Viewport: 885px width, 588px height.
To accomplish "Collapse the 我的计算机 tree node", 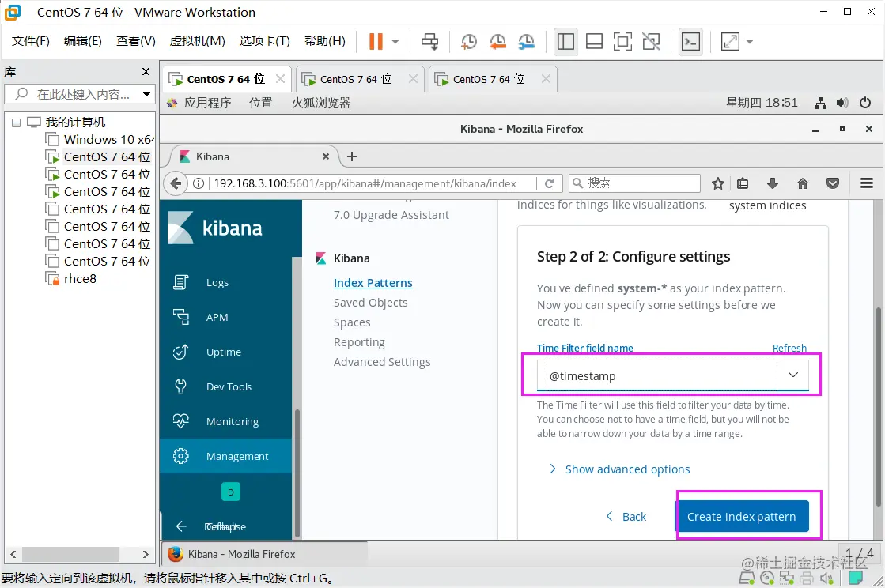I will 17,122.
